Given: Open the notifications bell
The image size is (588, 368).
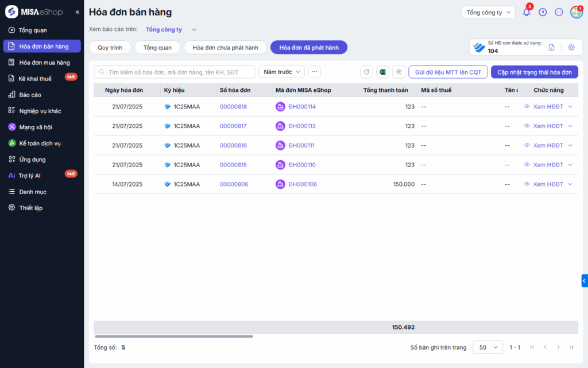Looking at the screenshot, I should click(x=526, y=12).
